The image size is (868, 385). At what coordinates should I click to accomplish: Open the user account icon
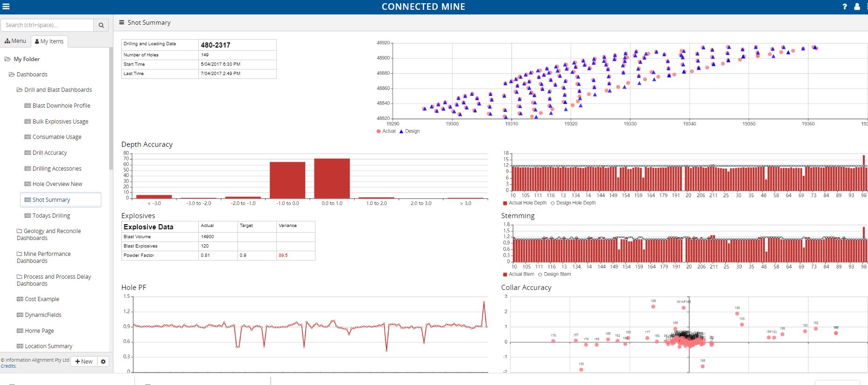857,7
